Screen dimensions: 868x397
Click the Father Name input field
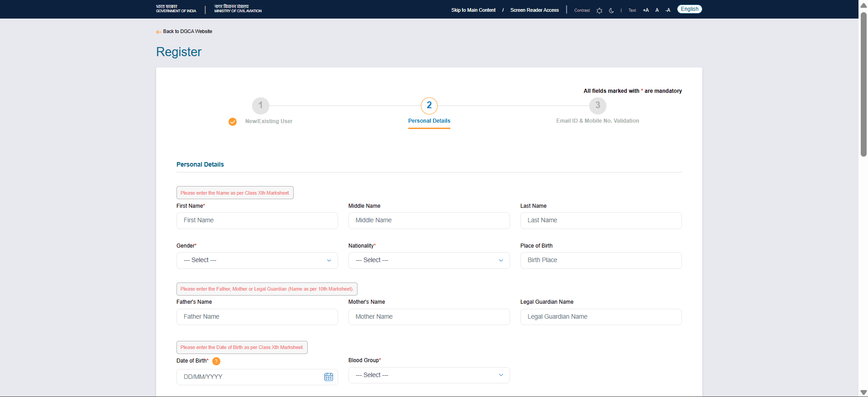[257, 317]
